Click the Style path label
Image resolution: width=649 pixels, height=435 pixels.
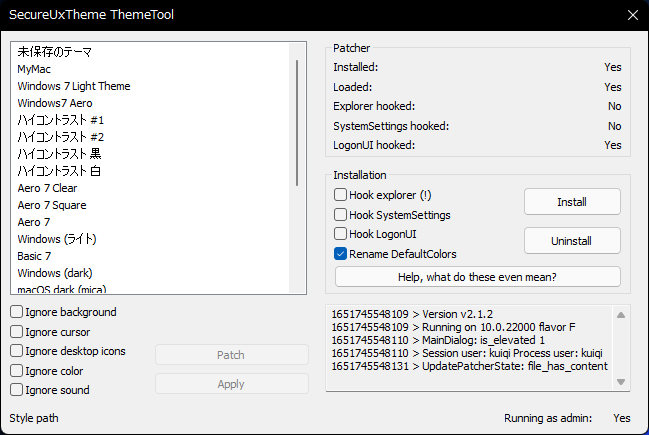tap(34, 418)
